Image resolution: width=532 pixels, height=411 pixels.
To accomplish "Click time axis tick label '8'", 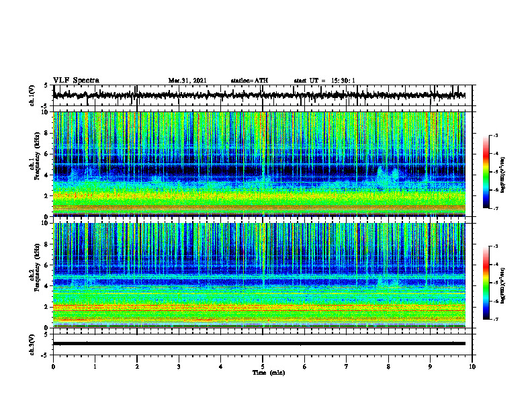I will [x=388, y=367].
